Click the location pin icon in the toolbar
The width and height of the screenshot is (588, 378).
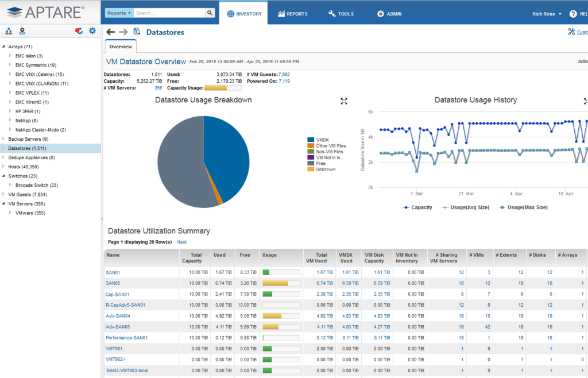click(22, 31)
